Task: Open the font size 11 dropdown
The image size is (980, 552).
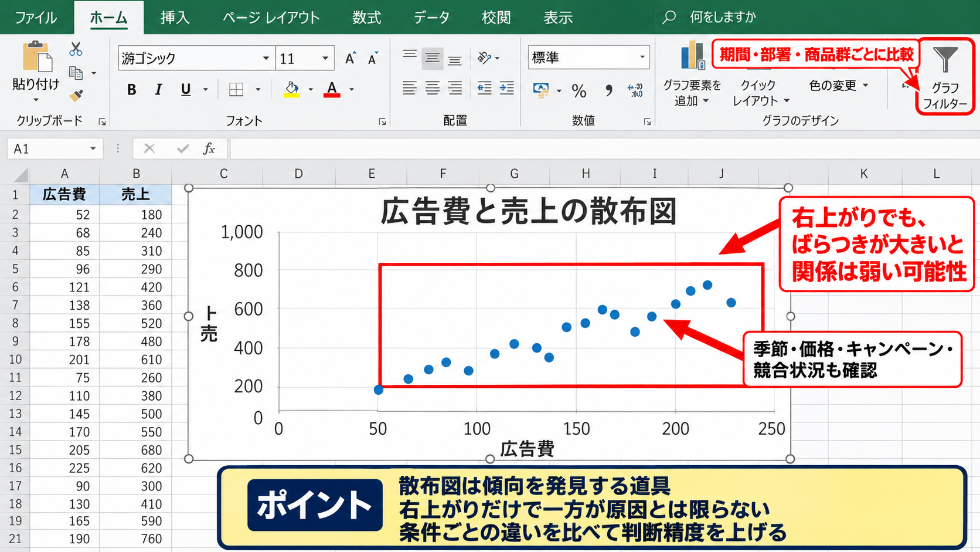Action: point(325,58)
